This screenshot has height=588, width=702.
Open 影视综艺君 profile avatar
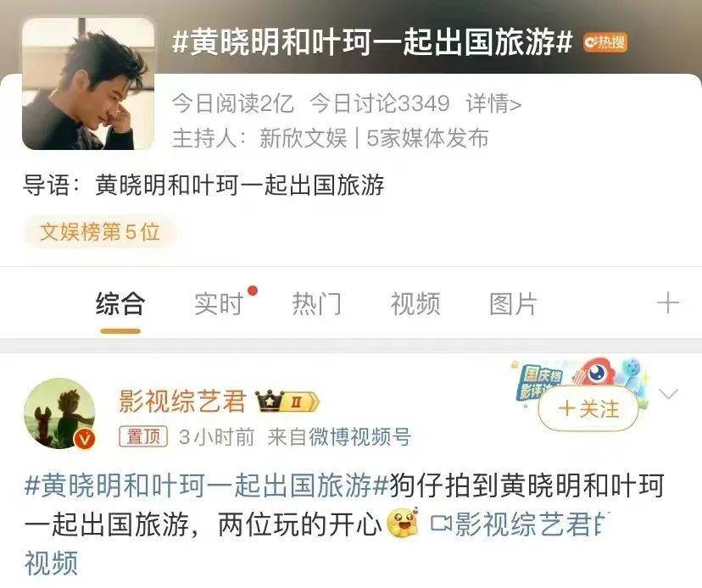coord(59,413)
